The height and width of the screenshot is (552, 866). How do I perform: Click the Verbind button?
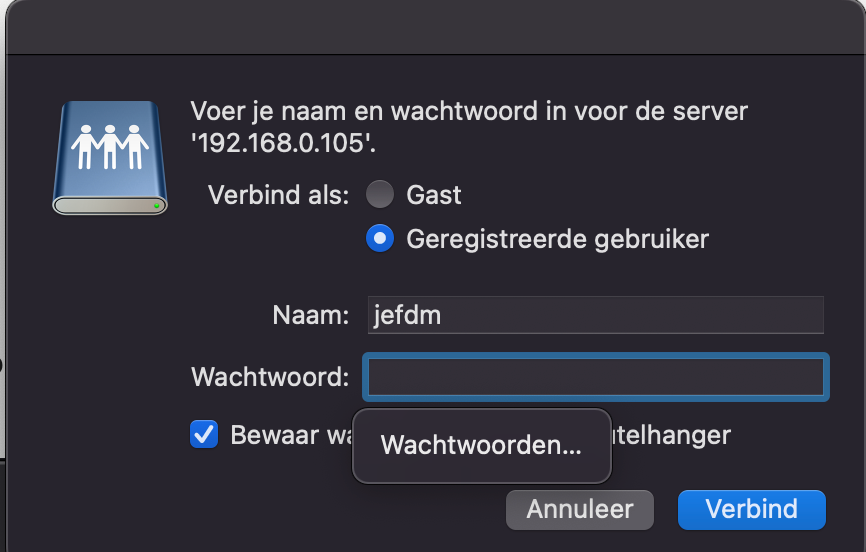[751, 509]
